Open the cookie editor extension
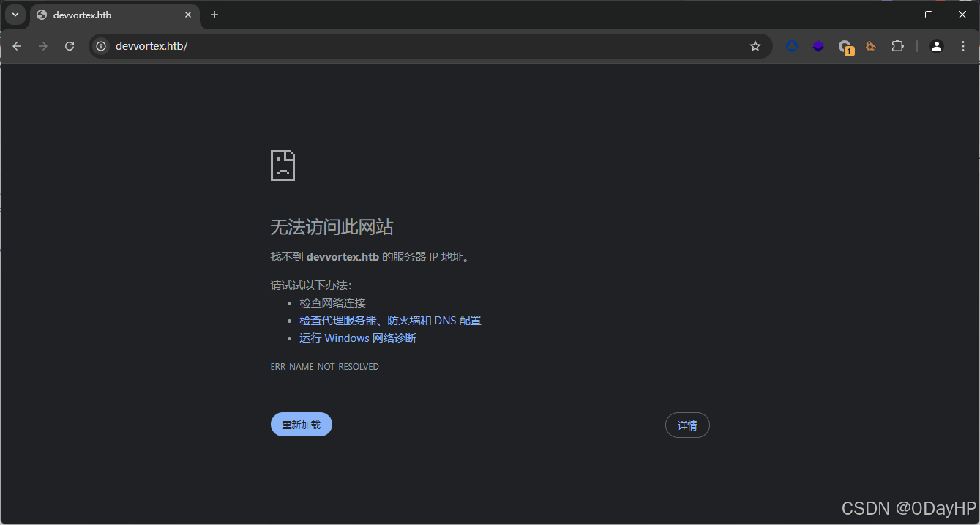 coord(870,45)
